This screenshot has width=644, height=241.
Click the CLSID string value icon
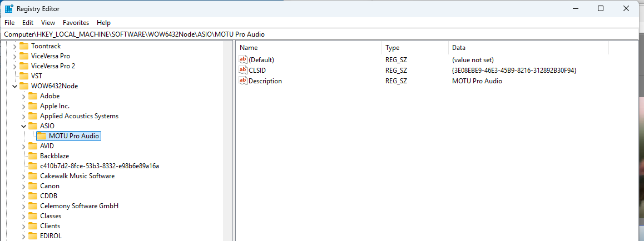(x=243, y=71)
